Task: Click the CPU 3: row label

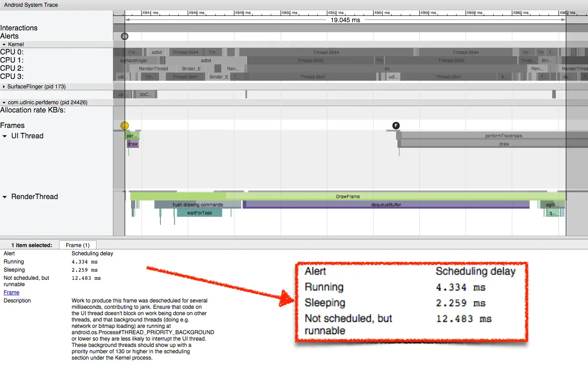Action: [12, 77]
